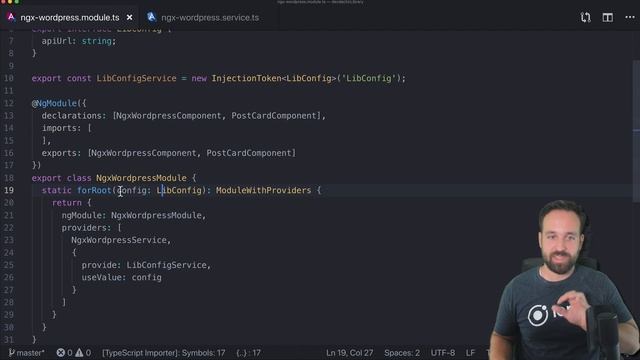Click the return keyword on line 20
Screen dimensions: 640x360
tap(67, 203)
